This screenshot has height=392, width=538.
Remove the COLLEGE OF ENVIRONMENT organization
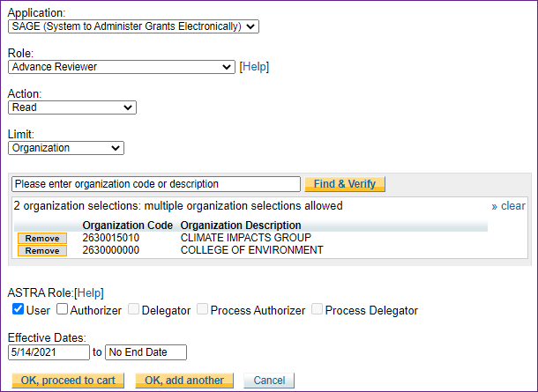pyautogui.click(x=42, y=251)
